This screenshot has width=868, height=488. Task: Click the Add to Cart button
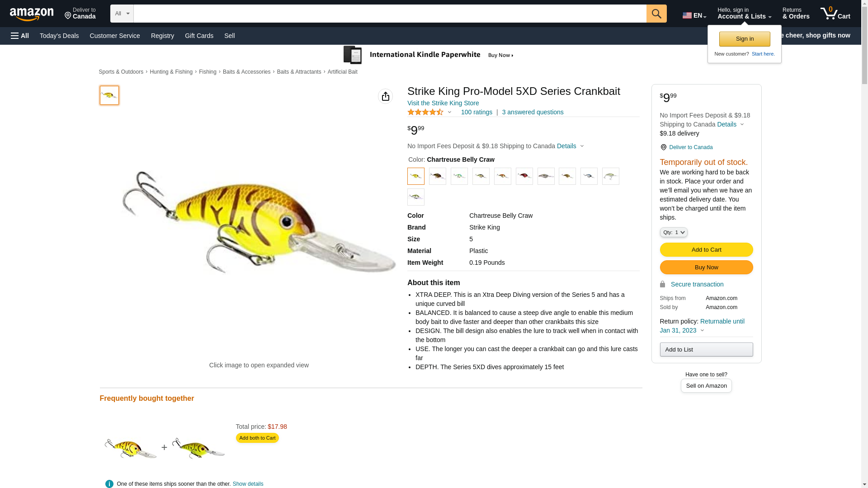706,249
